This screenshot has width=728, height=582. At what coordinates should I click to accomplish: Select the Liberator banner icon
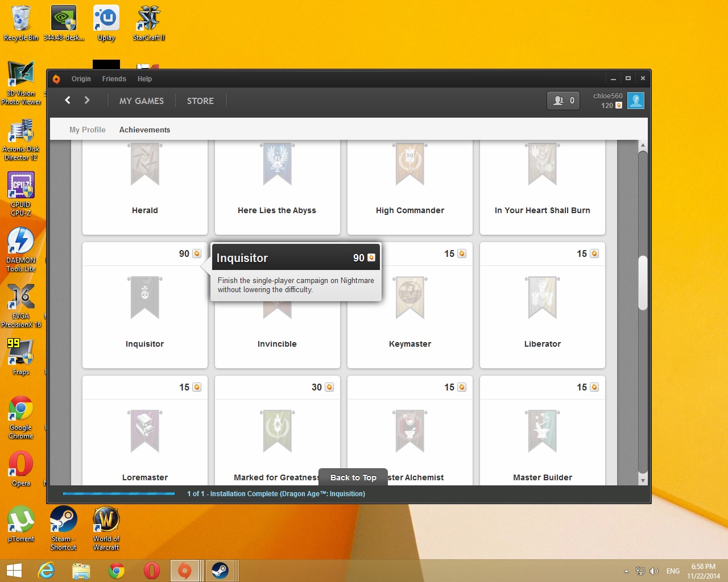click(543, 298)
